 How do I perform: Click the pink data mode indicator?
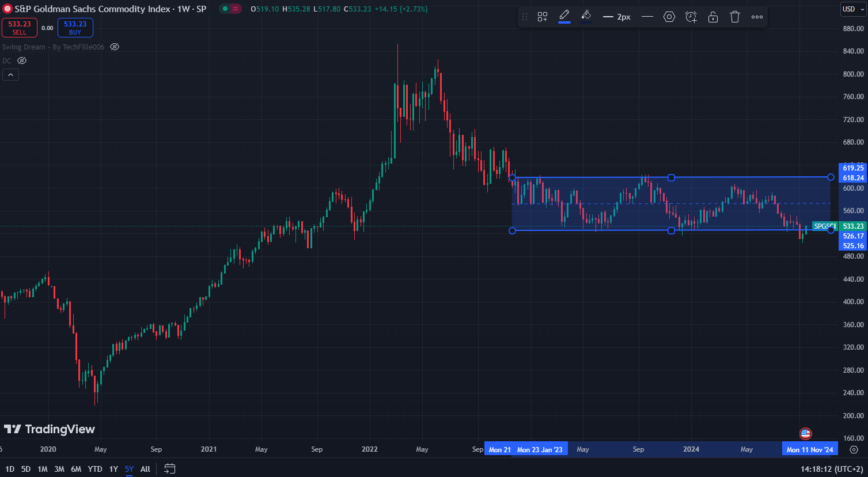pos(236,9)
